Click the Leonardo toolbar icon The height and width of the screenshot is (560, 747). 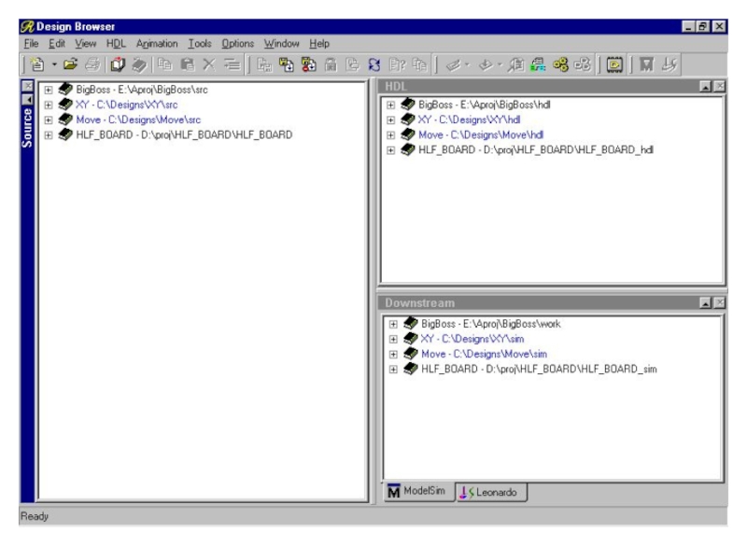[668, 66]
